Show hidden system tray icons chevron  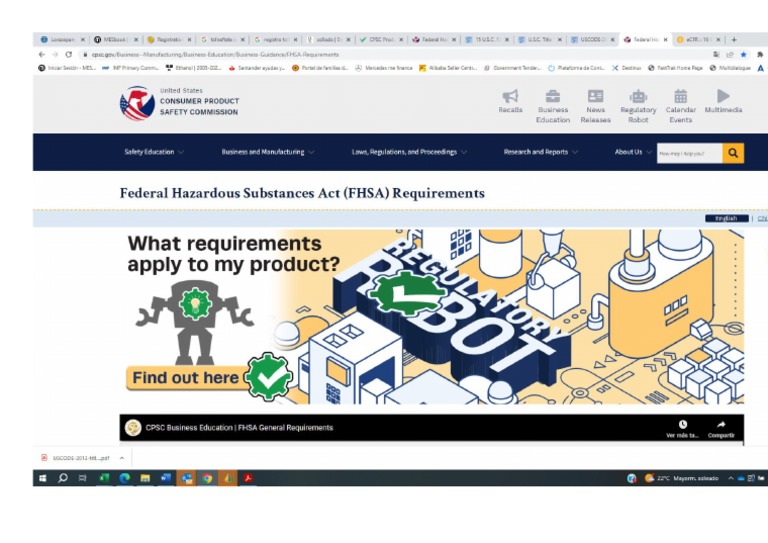[x=730, y=478]
